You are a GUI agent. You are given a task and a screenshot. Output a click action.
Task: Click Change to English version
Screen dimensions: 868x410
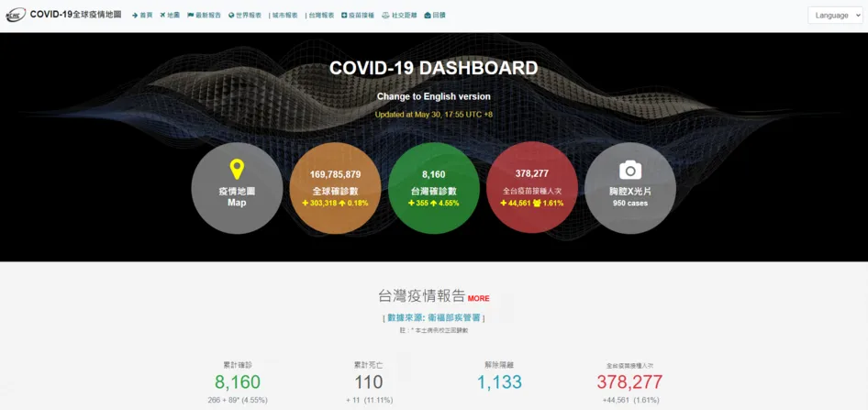[433, 96]
